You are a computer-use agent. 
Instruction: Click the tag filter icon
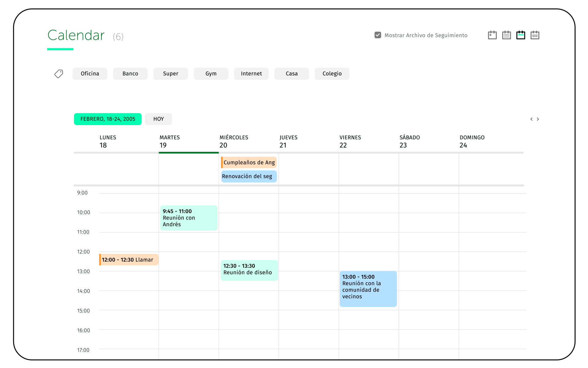[x=58, y=74]
